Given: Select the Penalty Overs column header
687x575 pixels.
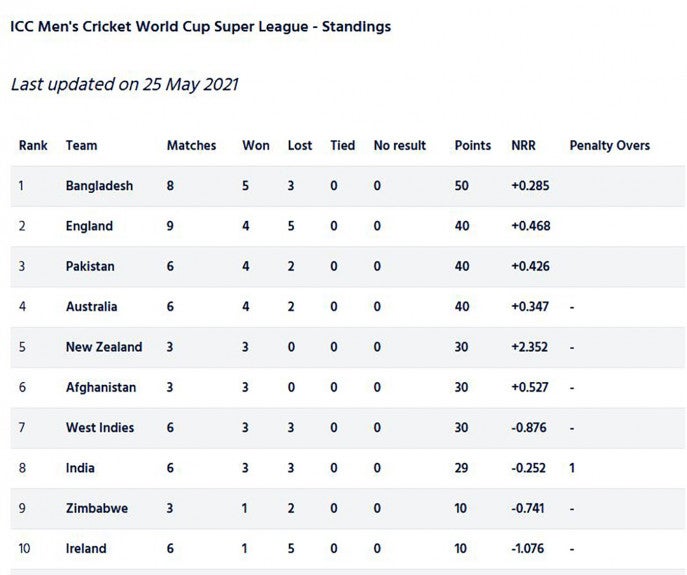Looking at the screenshot, I should [609, 146].
